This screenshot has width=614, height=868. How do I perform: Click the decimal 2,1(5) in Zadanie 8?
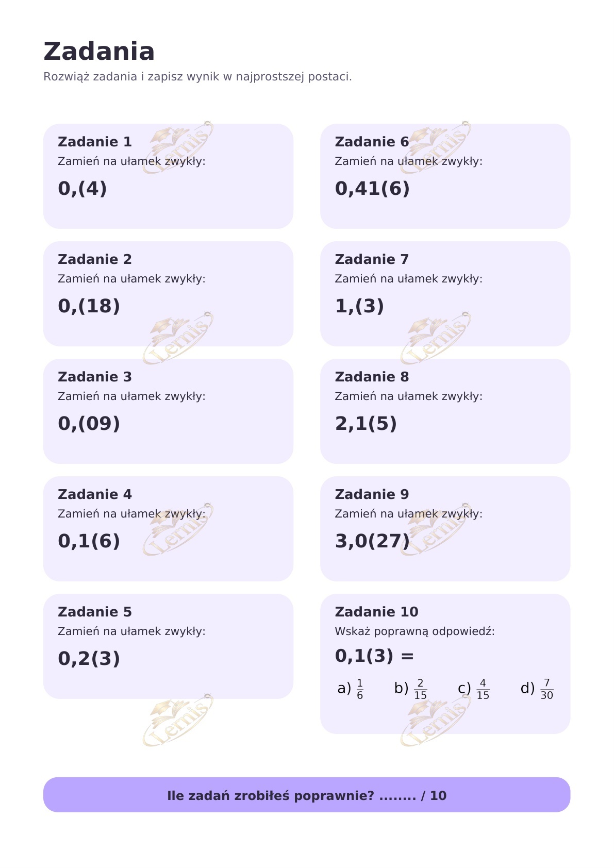(366, 424)
